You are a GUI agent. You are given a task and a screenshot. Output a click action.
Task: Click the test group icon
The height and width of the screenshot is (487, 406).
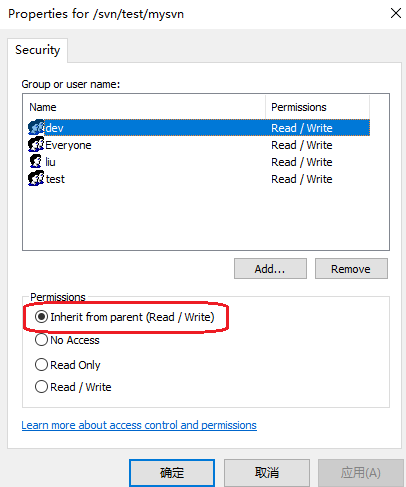point(36,179)
